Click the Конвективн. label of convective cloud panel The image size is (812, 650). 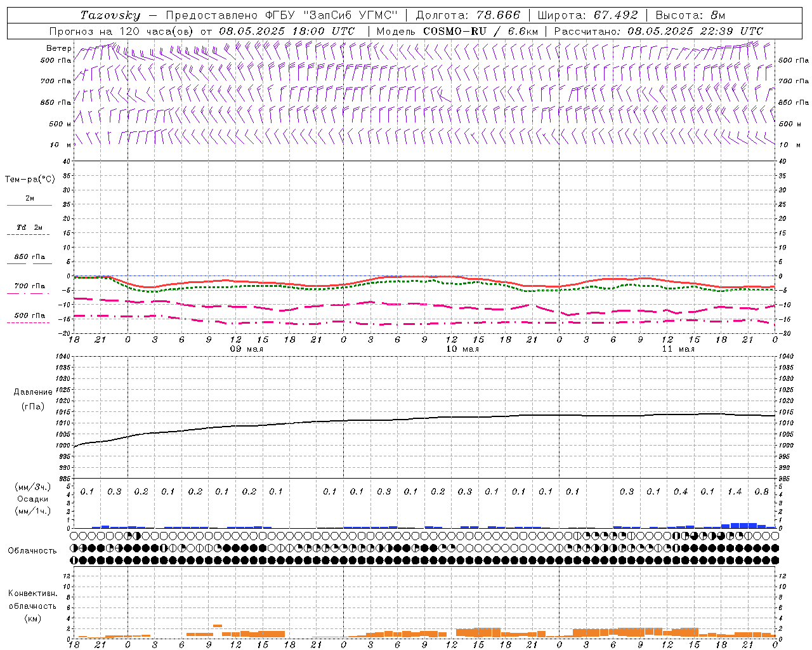click(x=32, y=594)
